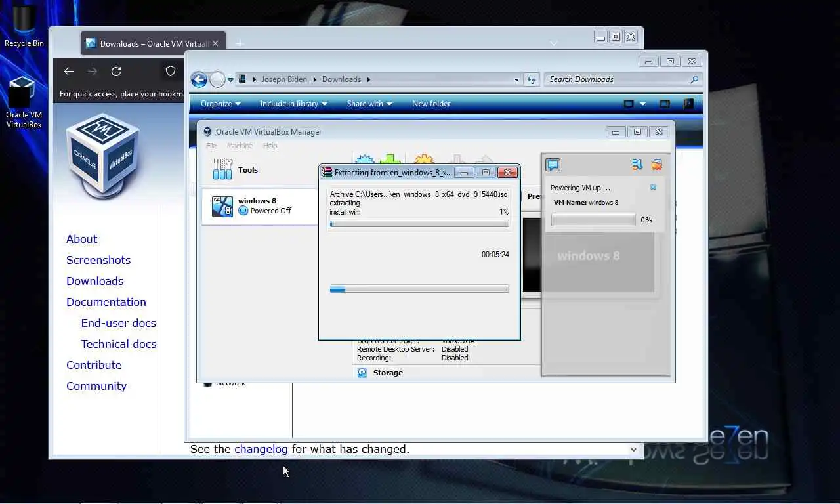Expand the browser tab list chevron
The height and width of the screenshot is (504, 840).
point(554,43)
